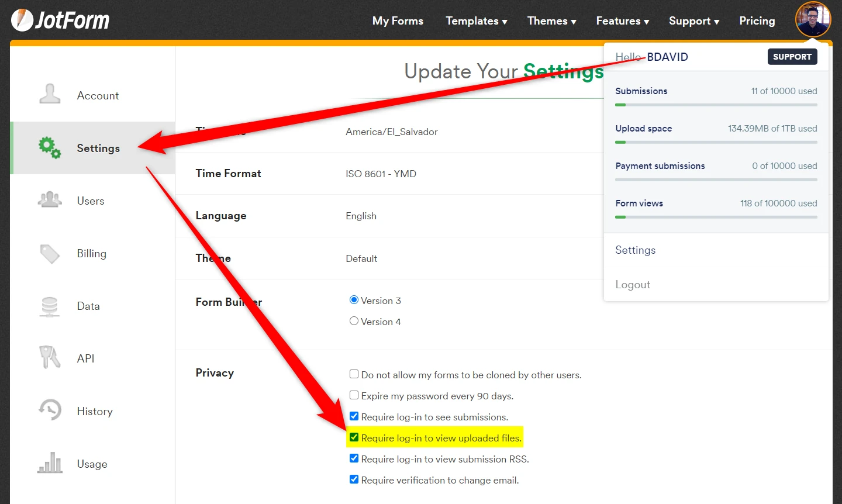This screenshot has width=842, height=504.
Task: Click the Usage bar chart icon
Action: pyautogui.click(x=50, y=463)
